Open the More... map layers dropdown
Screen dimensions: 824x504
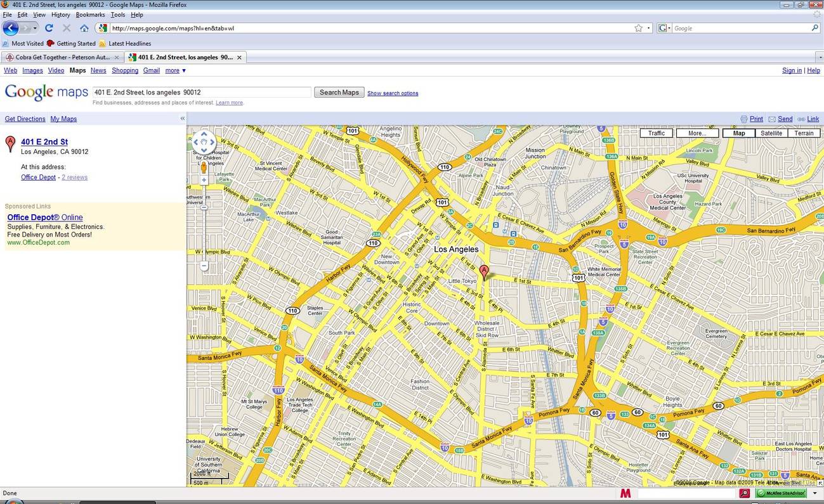click(x=697, y=133)
